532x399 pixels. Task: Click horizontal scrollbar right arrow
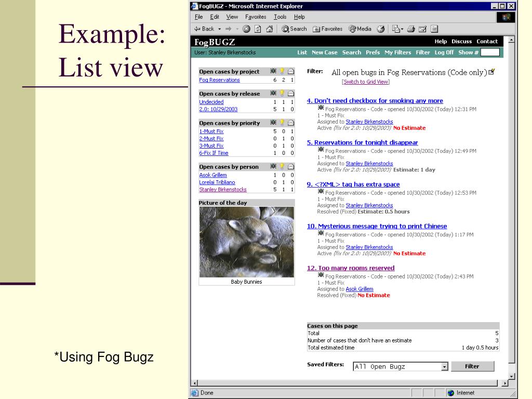pyautogui.click(x=505, y=383)
